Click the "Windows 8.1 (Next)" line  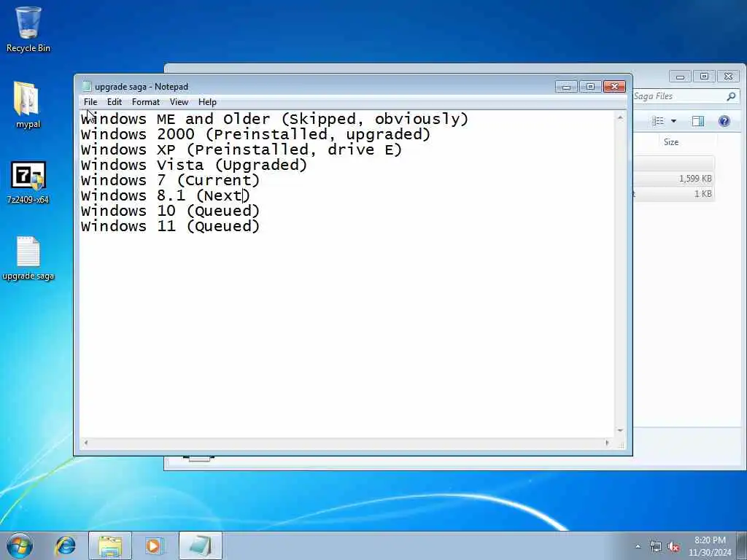click(x=166, y=195)
